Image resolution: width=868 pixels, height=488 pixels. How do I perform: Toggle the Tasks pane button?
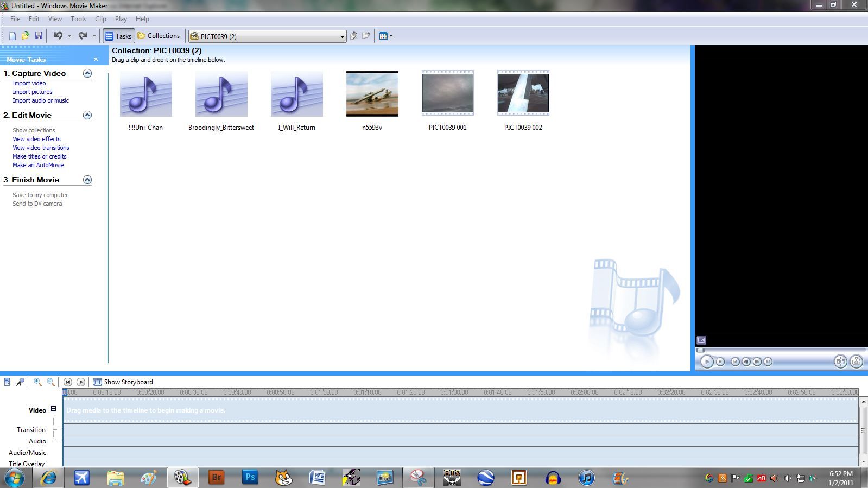click(x=118, y=36)
